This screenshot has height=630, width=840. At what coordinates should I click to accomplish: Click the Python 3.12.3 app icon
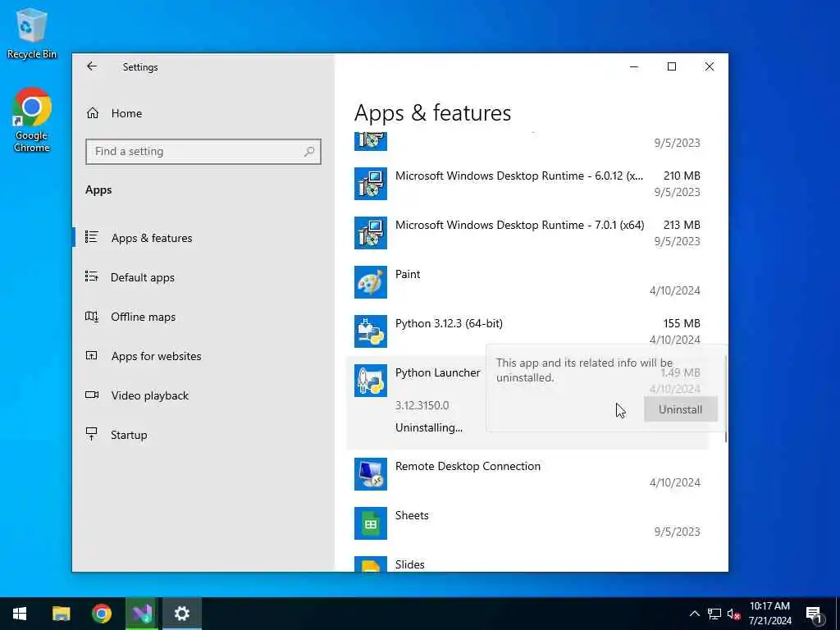click(370, 331)
